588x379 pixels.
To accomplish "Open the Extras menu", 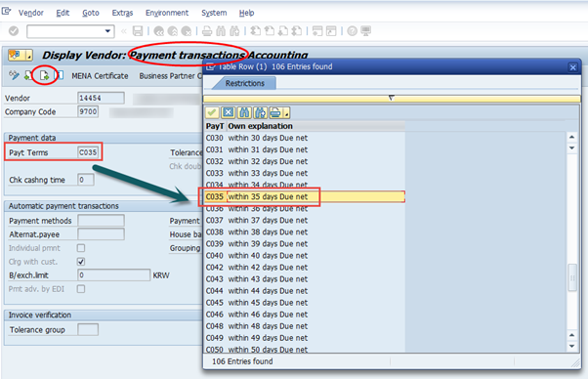I will [x=122, y=13].
